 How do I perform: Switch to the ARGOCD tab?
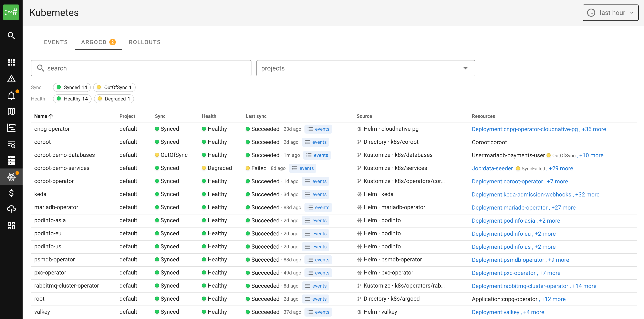tap(98, 42)
